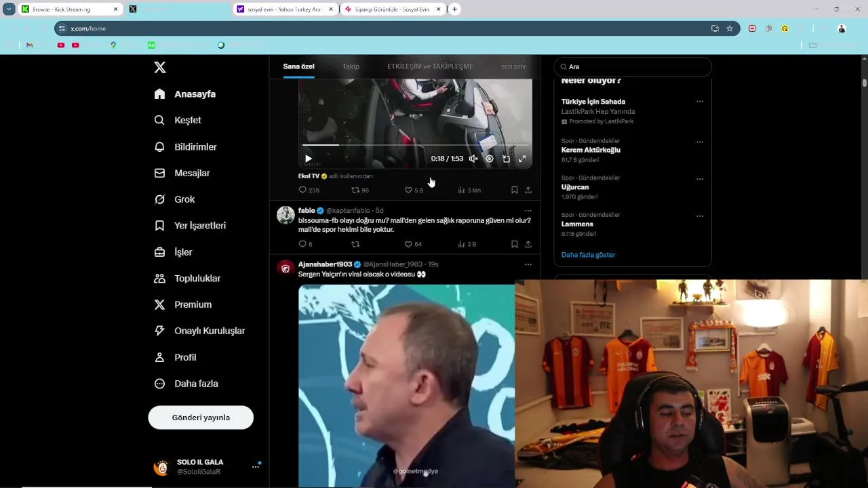Bookmark this page with the star icon
The width and height of the screenshot is (868, 488).
[x=730, y=28]
